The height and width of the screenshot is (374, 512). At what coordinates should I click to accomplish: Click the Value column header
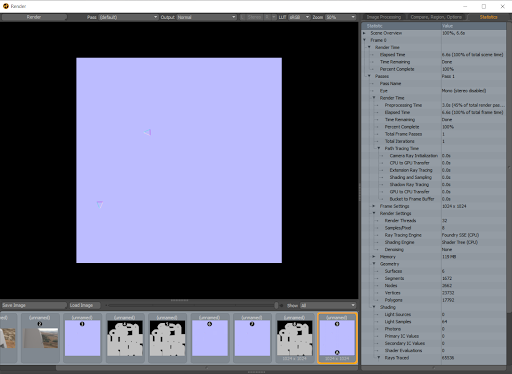473,26
